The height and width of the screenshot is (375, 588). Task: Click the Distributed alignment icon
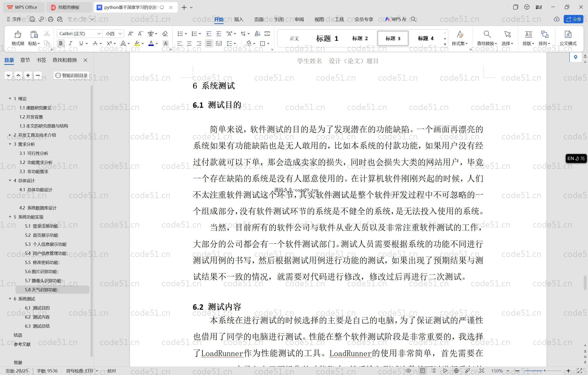[219, 44]
